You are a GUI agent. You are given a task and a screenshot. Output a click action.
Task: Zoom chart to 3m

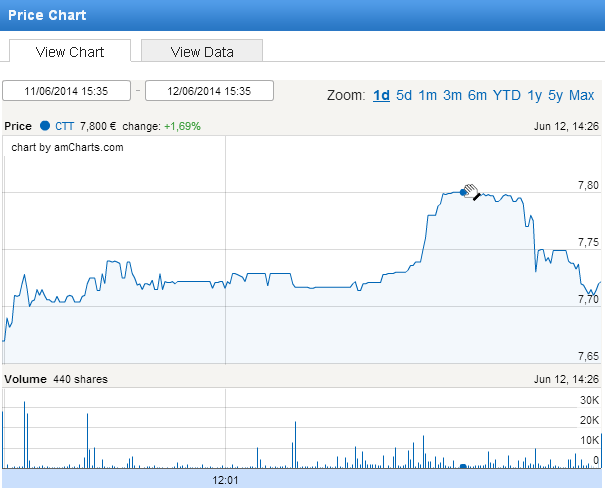tap(452, 95)
